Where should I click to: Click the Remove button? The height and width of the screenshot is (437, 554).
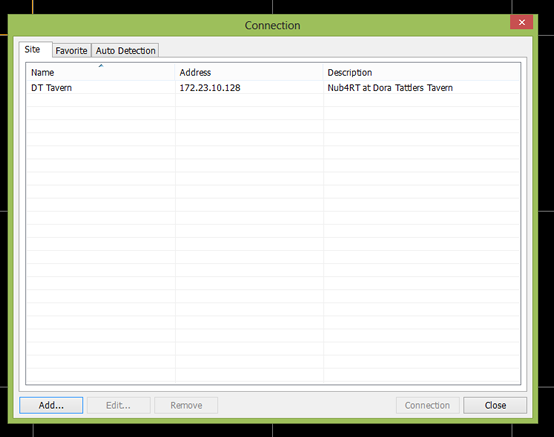tap(186, 405)
